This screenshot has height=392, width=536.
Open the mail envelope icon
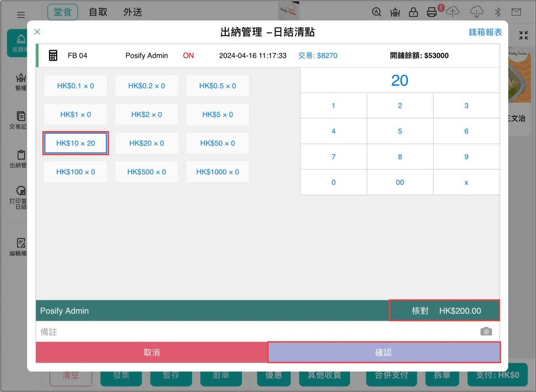click(516, 12)
